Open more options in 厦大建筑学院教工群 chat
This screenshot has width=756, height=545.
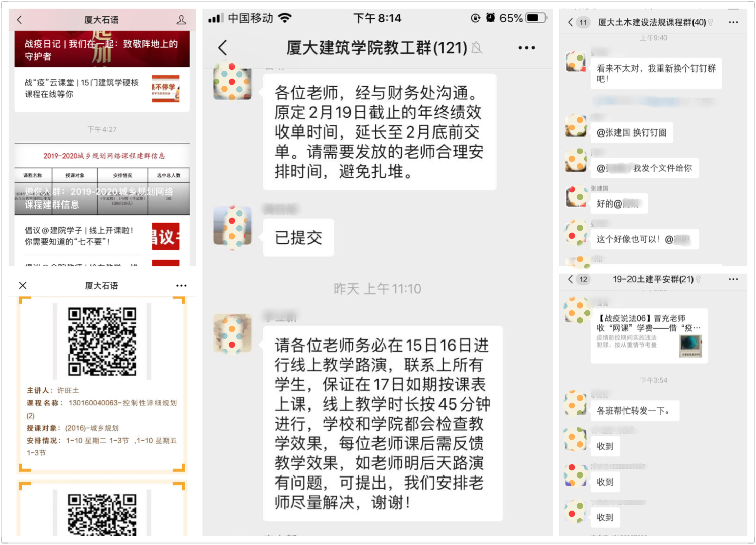[526, 48]
